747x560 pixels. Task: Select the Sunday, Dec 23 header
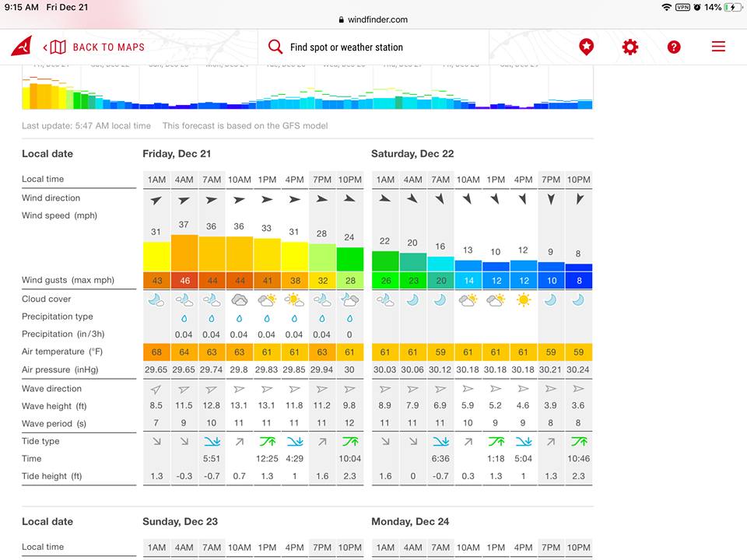coord(181,522)
